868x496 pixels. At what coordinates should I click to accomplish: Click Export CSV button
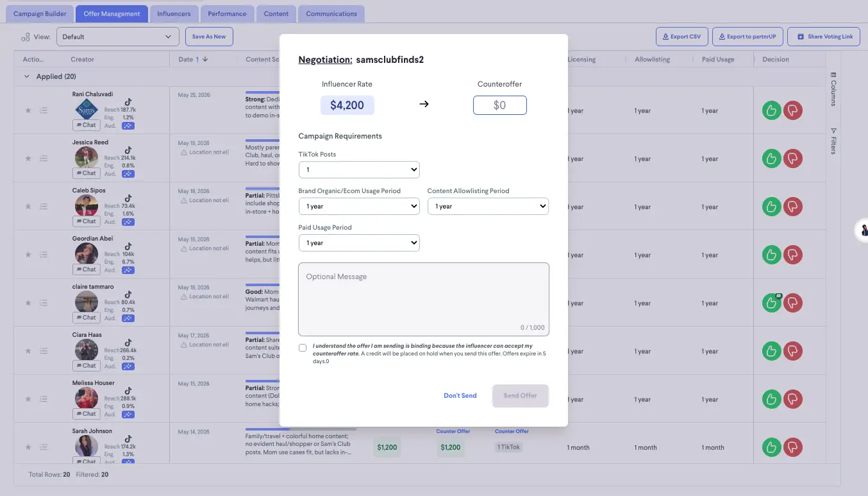point(681,37)
